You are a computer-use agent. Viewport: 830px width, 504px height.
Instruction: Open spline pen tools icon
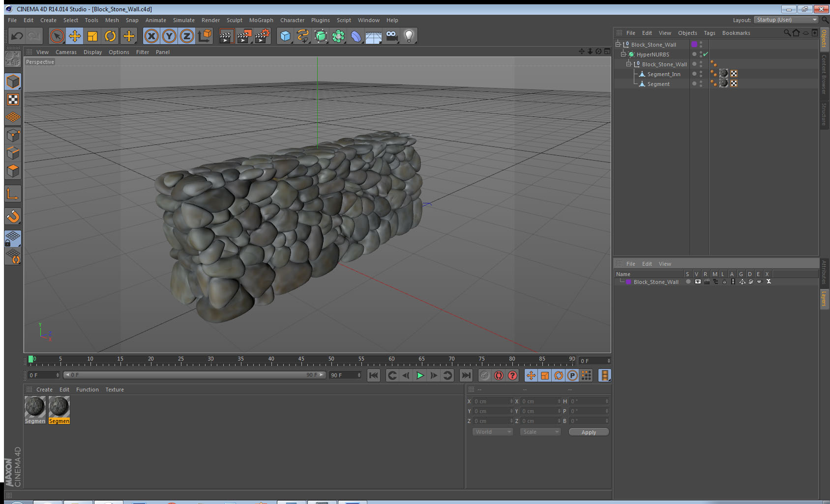[303, 36]
